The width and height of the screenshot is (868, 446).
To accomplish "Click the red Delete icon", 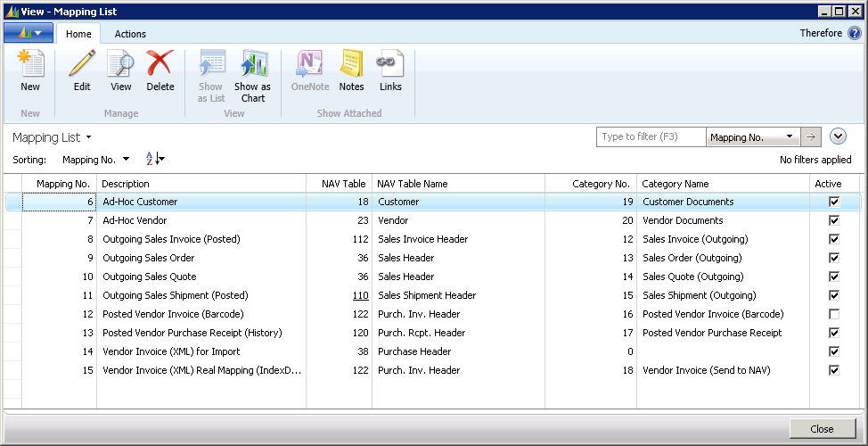I will point(160,65).
